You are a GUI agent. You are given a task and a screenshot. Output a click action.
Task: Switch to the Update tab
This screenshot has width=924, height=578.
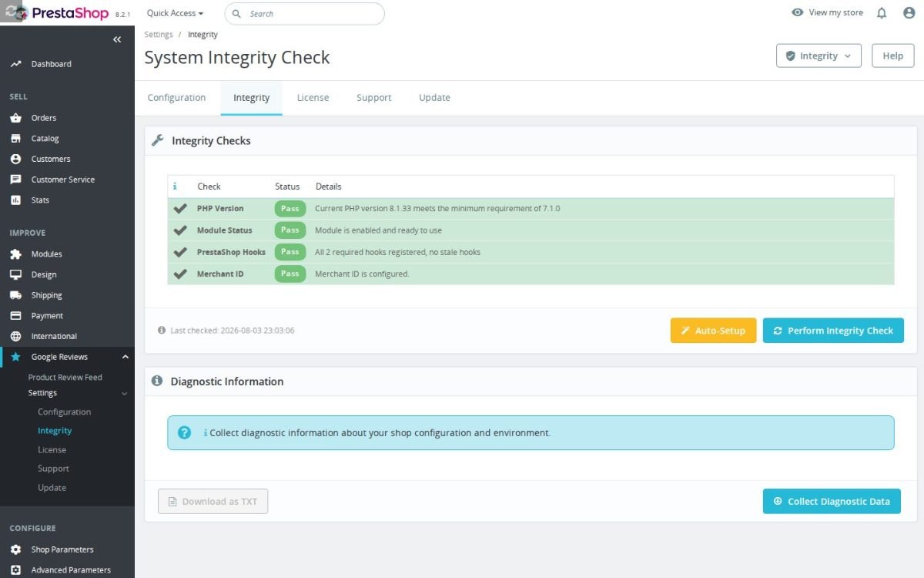[434, 98]
